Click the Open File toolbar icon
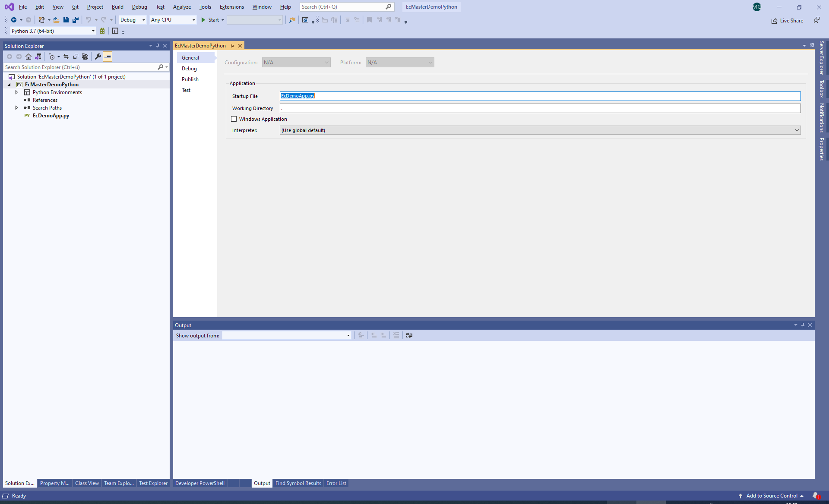Viewport: 829px width, 504px height. pos(56,20)
